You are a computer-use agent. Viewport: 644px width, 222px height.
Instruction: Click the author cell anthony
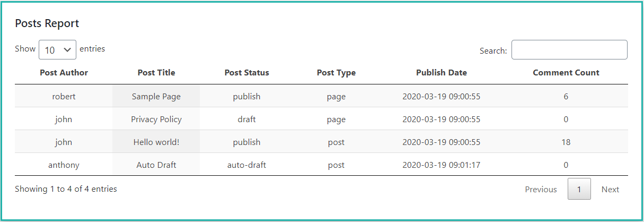click(64, 165)
